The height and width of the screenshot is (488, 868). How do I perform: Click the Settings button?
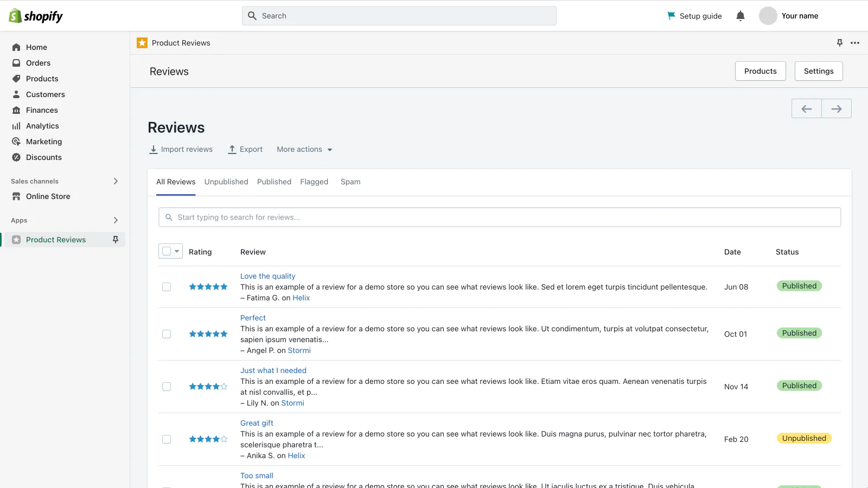819,71
